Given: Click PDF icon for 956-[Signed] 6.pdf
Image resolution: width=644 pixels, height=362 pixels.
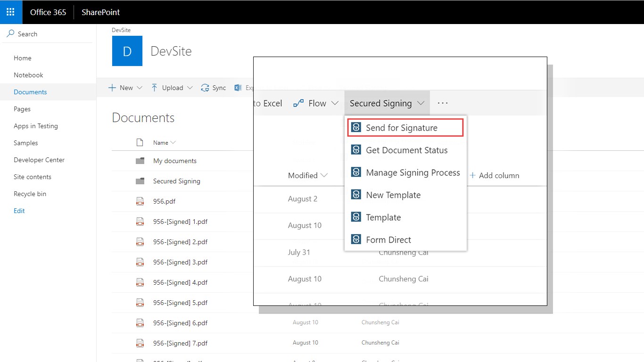Looking at the screenshot, I should [140, 323].
